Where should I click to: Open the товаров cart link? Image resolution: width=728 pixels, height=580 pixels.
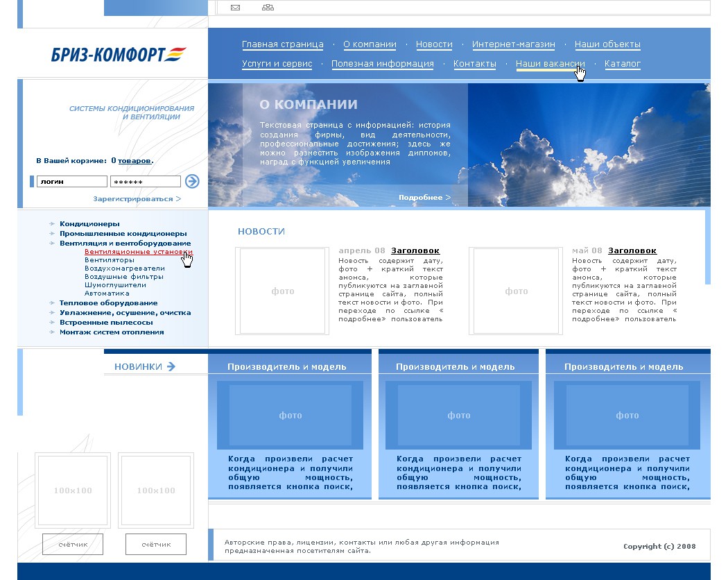135,161
